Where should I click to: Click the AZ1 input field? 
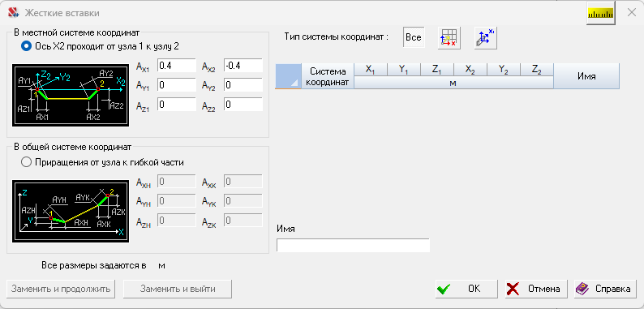[x=177, y=105]
